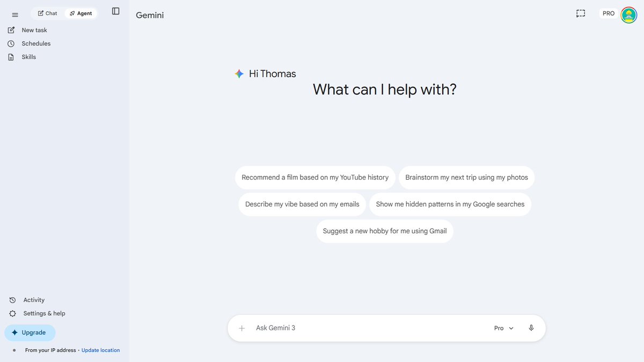Select 'Brainstorm my next trip using my photos'
The width and height of the screenshot is (644, 362).
pos(466,178)
